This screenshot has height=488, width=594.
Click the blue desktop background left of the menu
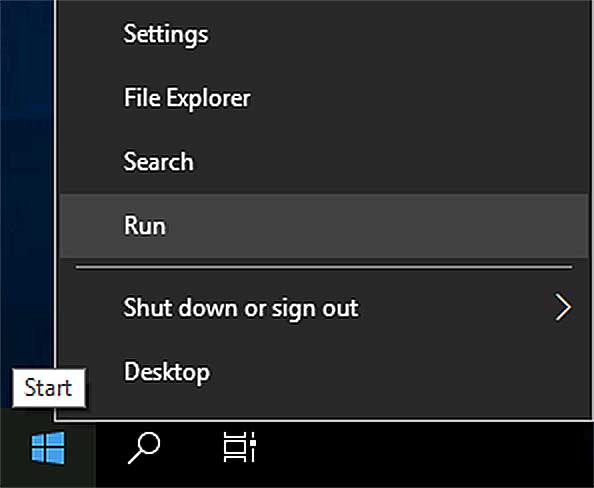click(27, 182)
